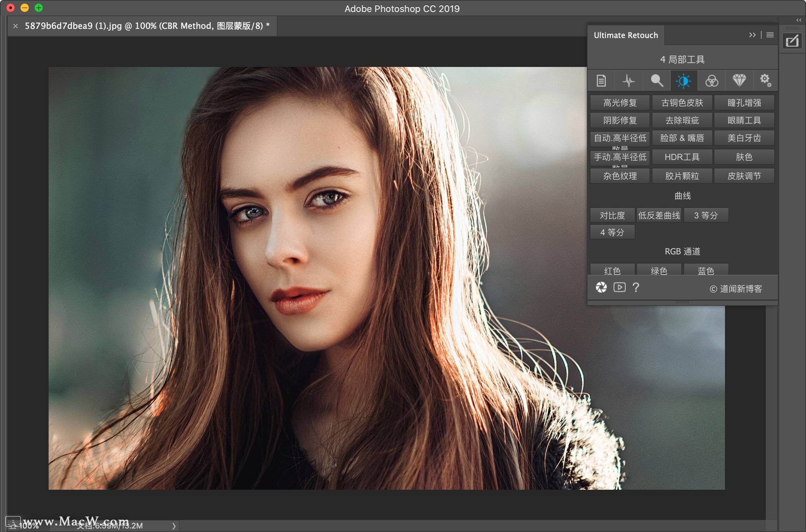Screen dimensions: 806x532
Task: Click the help question mark icon
Action: pos(636,287)
